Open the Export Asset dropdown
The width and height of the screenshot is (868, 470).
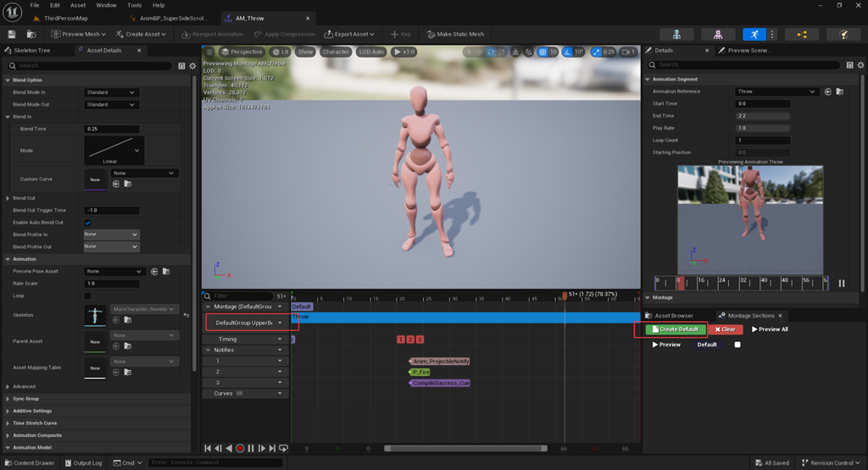pos(349,34)
